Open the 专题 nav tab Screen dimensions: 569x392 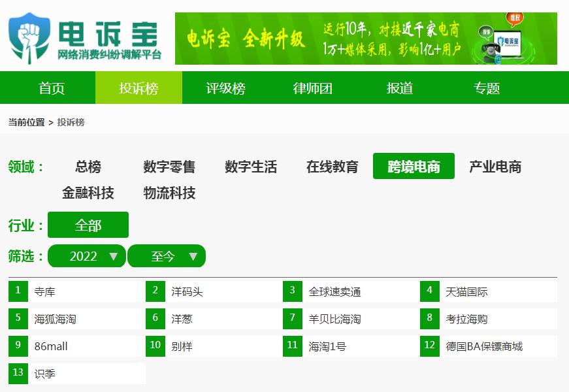click(487, 88)
